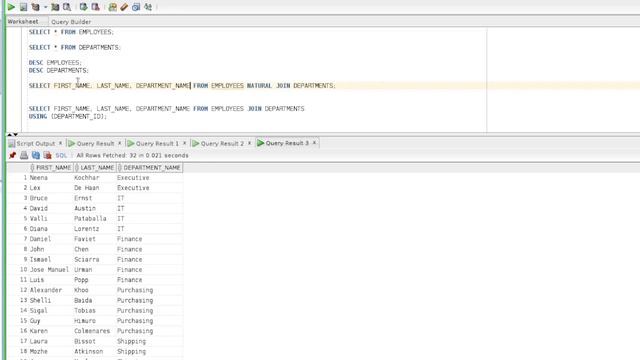
Task: Click the DESC DEPARTMENTS line
Action: click(58, 70)
